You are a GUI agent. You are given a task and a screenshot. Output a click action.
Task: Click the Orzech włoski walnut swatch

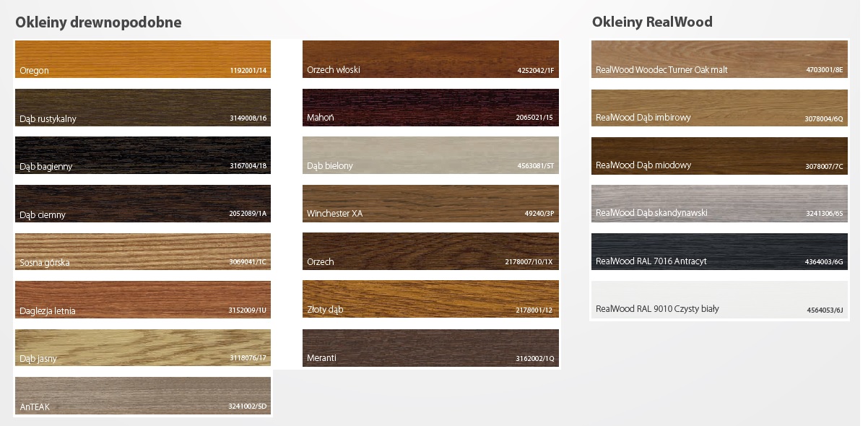[430, 59]
